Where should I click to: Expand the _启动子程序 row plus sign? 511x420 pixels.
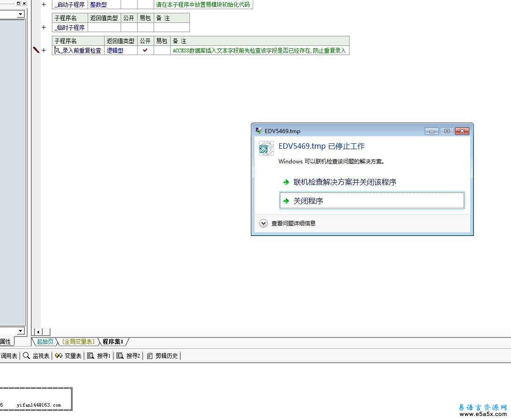[x=44, y=5]
